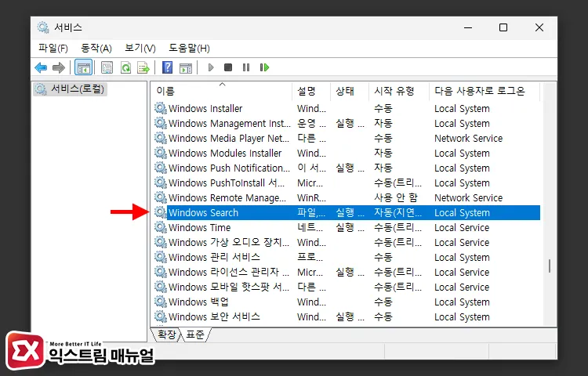Open the 동작(A) menu
The width and height of the screenshot is (588, 376).
click(x=96, y=49)
